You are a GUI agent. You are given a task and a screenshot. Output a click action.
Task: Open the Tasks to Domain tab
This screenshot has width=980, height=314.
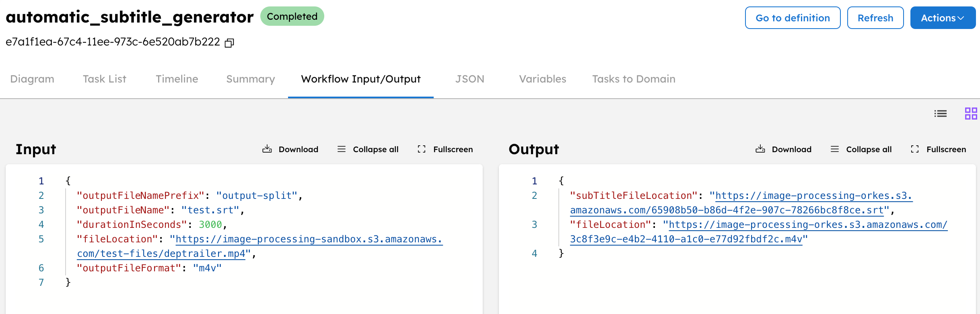[x=634, y=79]
